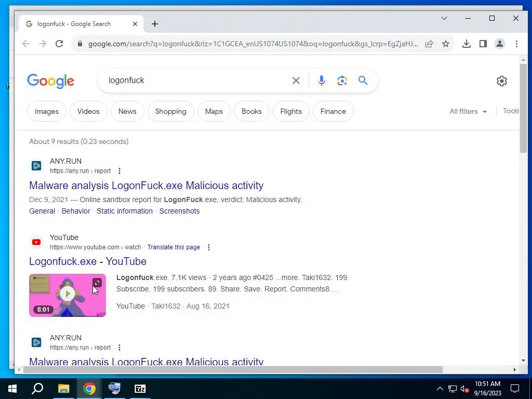Select the Finance chip

(333, 111)
